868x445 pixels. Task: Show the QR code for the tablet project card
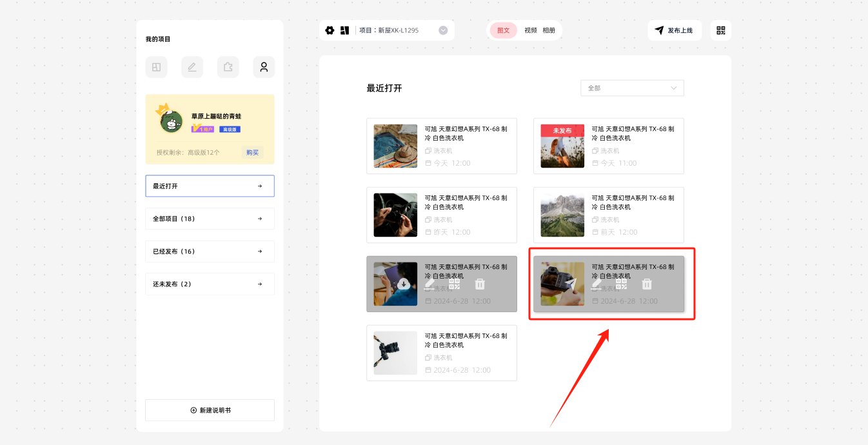click(x=455, y=284)
